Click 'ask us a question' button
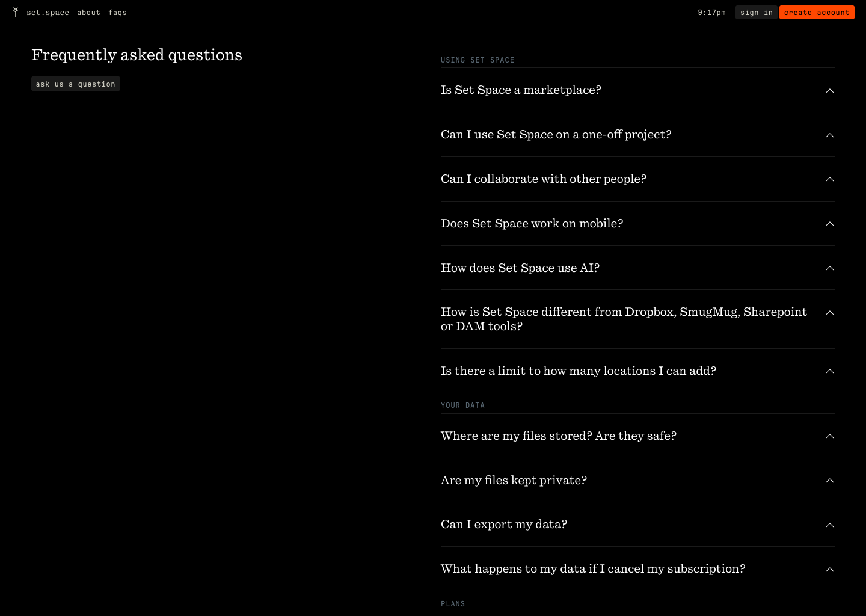This screenshot has width=866, height=616. click(x=76, y=84)
